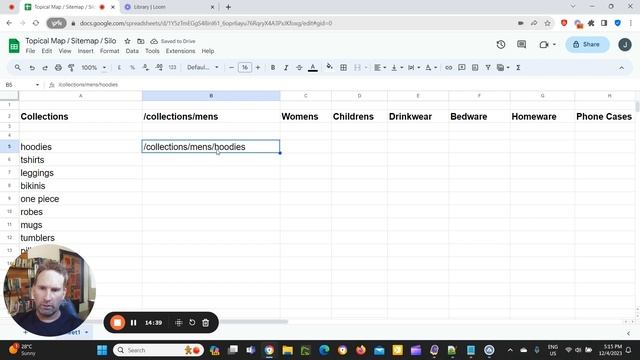Image resolution: width=640 pixels, height=360 pixels.
Task: Click the merge cells icon
Action: click(358, 67)
